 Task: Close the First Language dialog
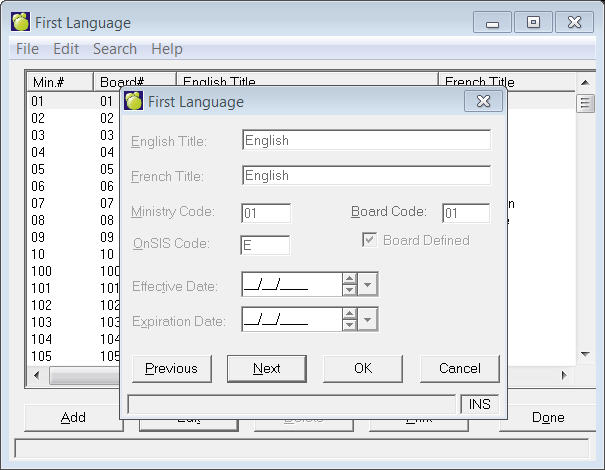point(483,101)
